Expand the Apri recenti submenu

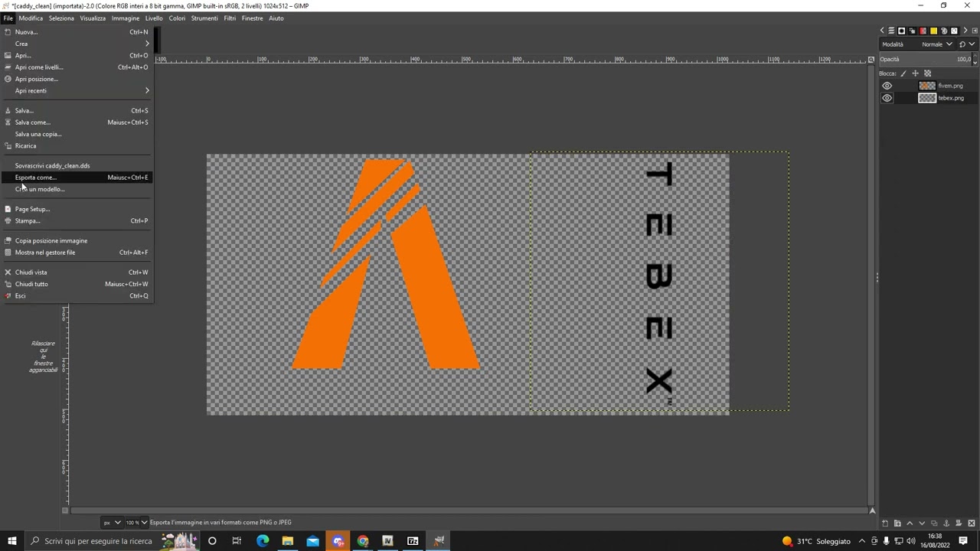[x=77, y=90]
